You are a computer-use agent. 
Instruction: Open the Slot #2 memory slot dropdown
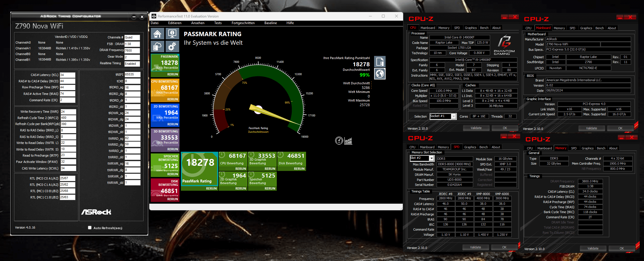point(431,158)
